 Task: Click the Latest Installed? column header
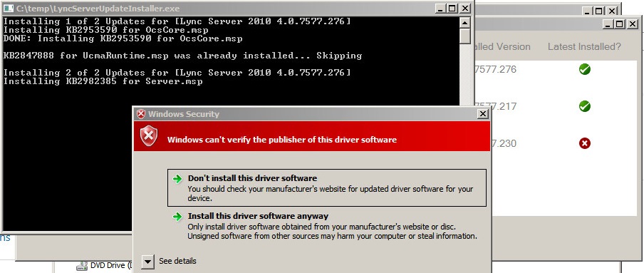584,47
